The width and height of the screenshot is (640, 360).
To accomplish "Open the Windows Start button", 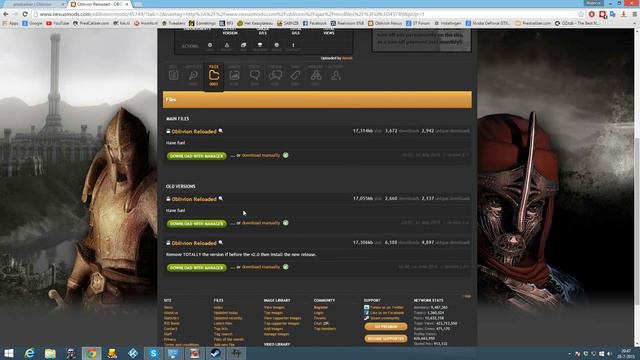I will tap(9, 353).
